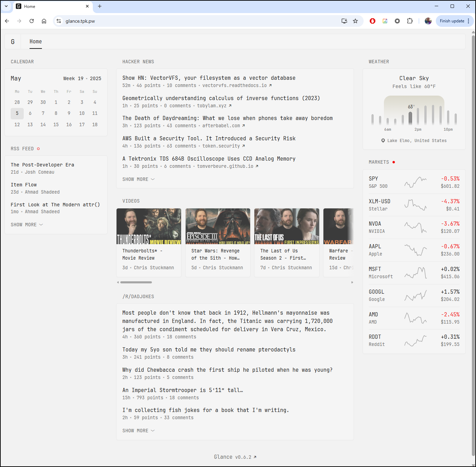Select May 18 in the calendar
Viewport: 476px width, 467px height.
pos(95,125)
